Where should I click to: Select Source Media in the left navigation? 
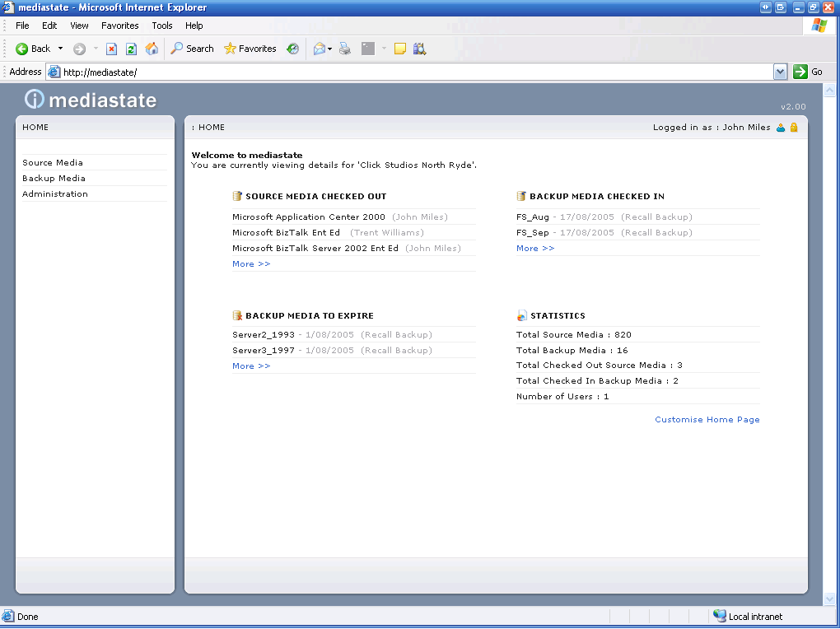(53, 162)
